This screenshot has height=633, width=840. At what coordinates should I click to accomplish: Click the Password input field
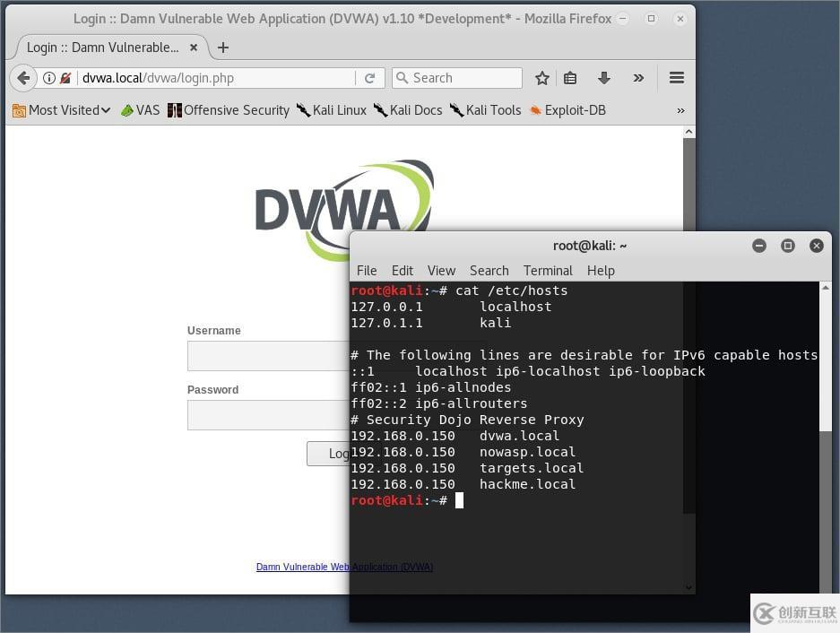click(268, 415)
